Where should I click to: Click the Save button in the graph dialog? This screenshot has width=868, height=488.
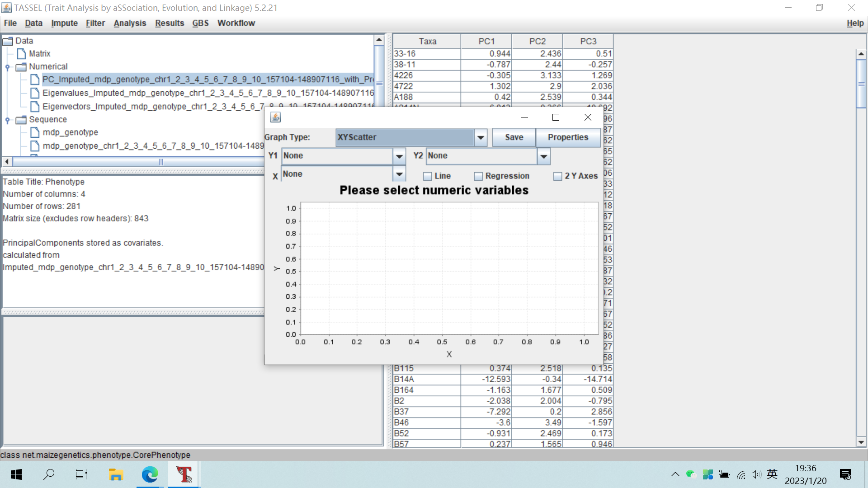click(514, 137)
